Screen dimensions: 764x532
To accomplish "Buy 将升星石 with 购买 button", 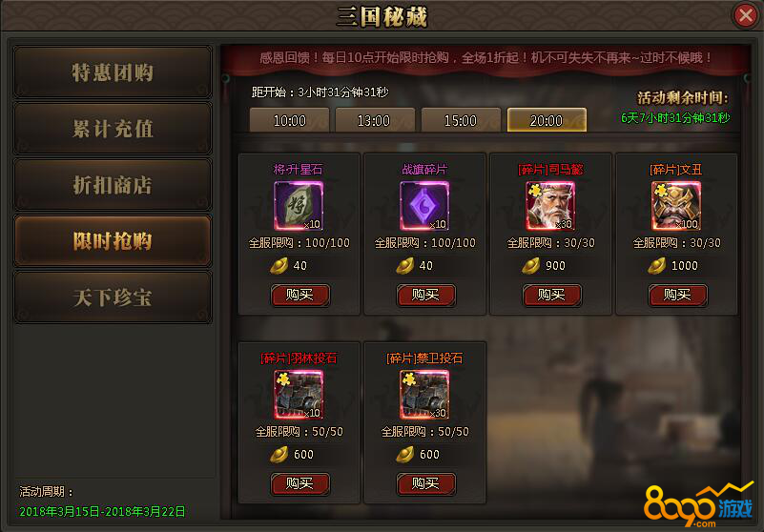I will [x=300, y=296].
